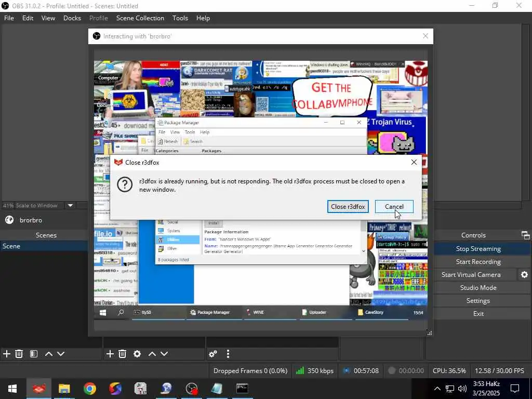Click the host clock showing 3/25/2025
Image resolution: width=532 pixels, height=399 pixels.
point(486,389)
